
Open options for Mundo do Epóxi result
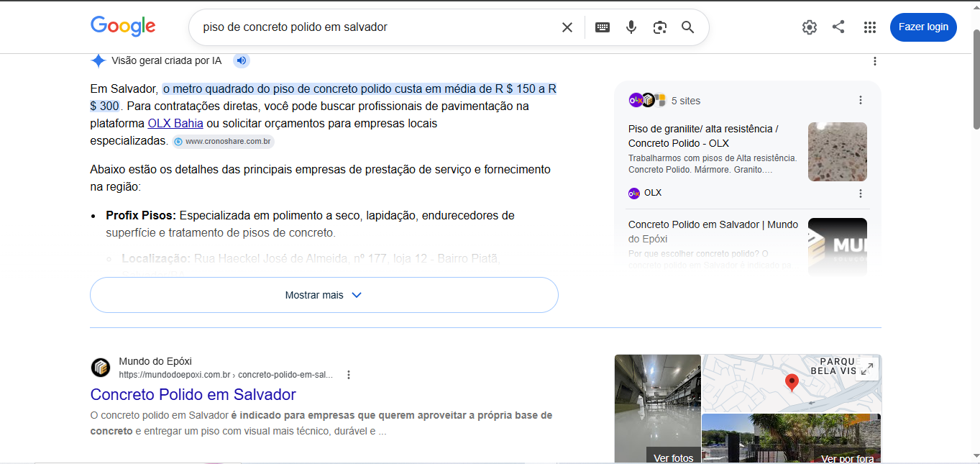pyautogui.click(x=349, y=375)
